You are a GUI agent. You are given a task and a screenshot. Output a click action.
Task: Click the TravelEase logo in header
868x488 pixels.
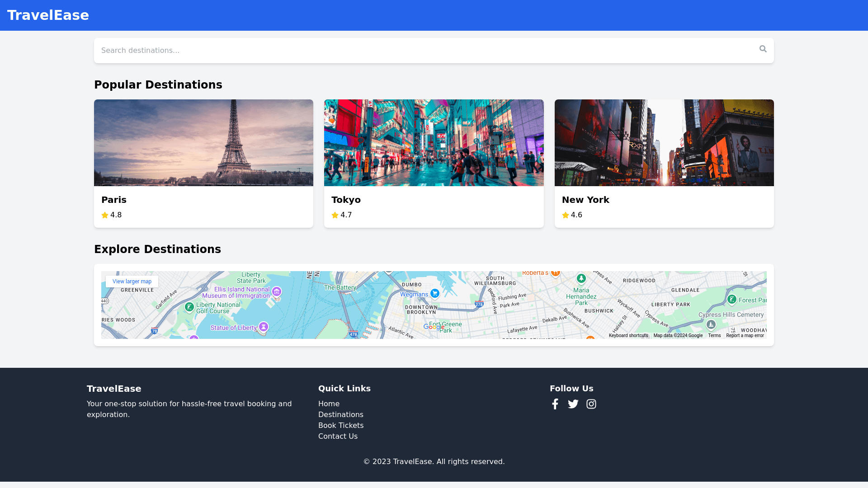pyautogui.click(x=48, y=15)
